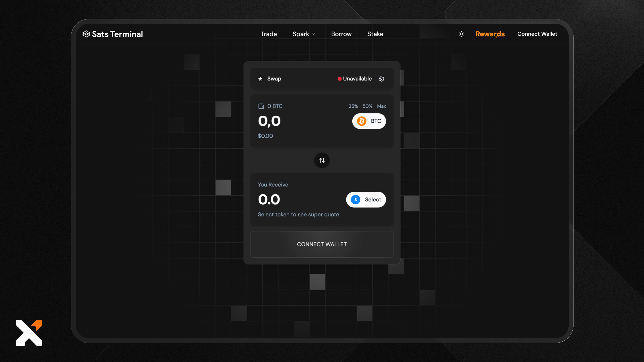This screenshot has height=362, width=644.
Task: Select the 25% amount option
Action: point(353,106)
